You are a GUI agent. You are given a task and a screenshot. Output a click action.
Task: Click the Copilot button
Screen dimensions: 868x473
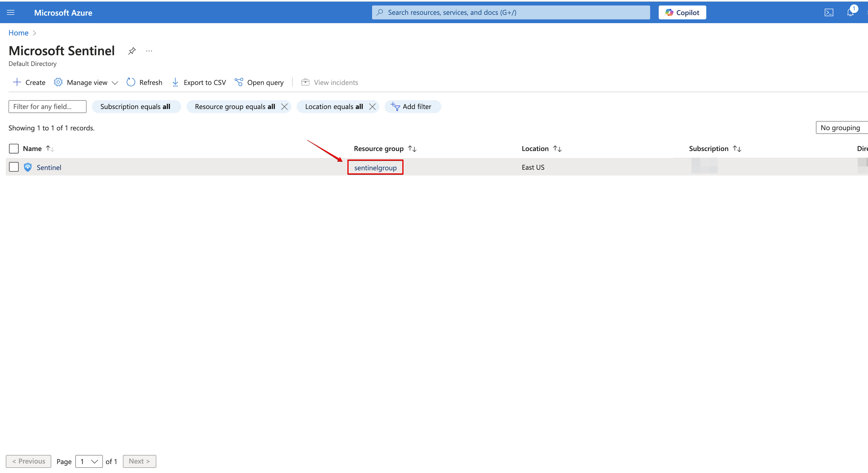[x=682, y=12]
